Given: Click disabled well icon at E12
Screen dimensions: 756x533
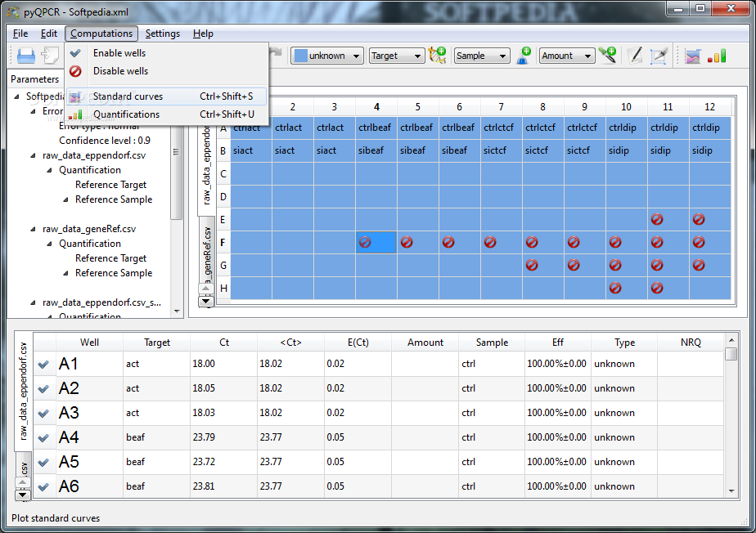Looking at the screenshot, I should (x=699, y=219).
